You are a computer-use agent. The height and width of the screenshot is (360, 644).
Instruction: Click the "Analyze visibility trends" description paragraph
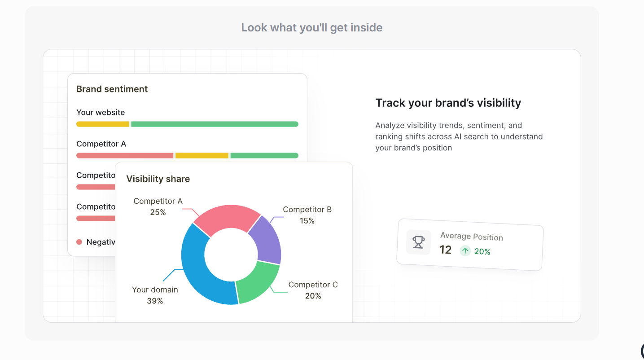tap(459, 136)
